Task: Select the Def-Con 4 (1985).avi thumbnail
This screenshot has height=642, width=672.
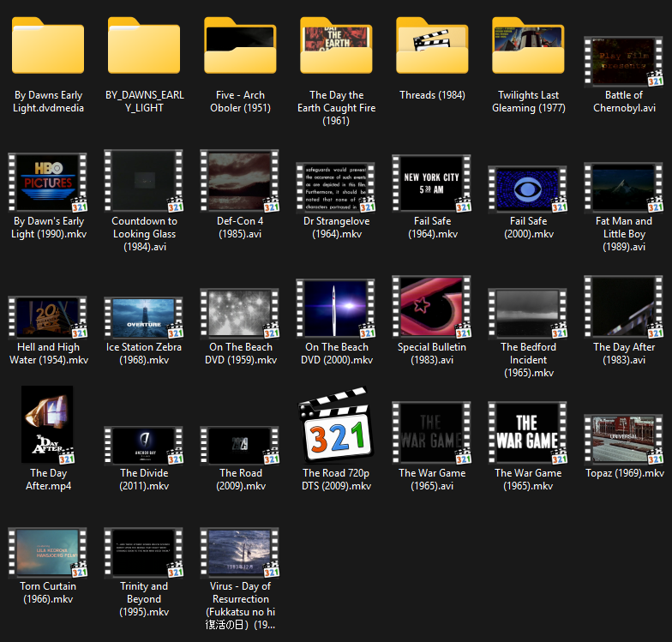Action: point(240,181)
